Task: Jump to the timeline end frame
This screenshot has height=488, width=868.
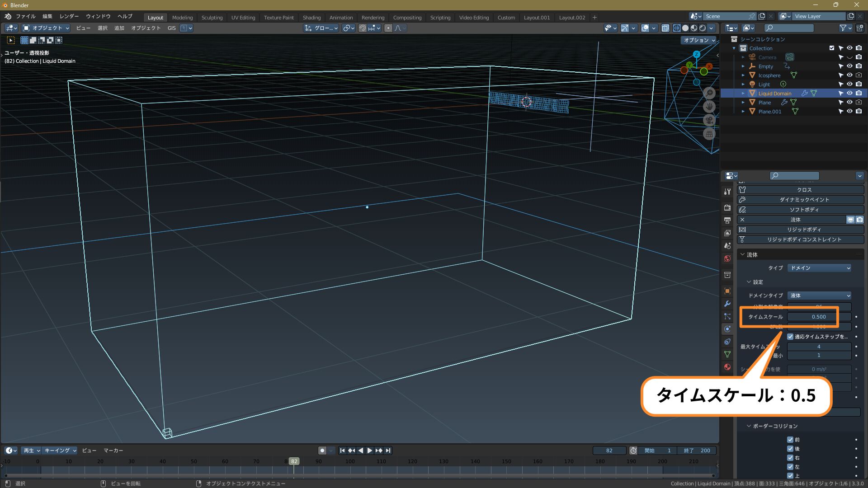Action: 388,450
